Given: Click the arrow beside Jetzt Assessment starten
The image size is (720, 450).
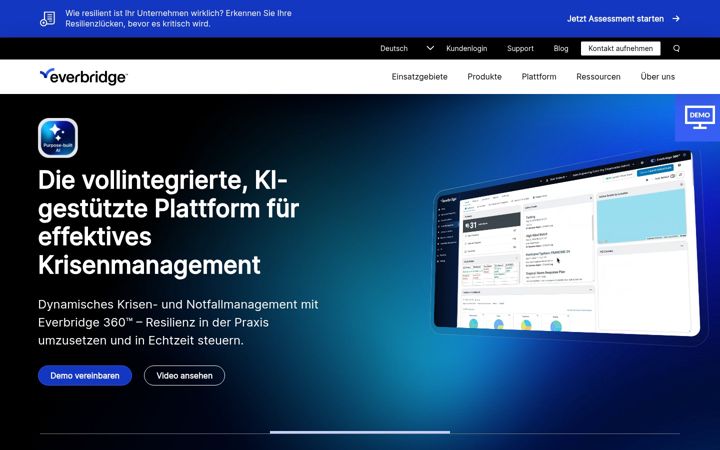Looking at the screenshot, I should point(676,19).
